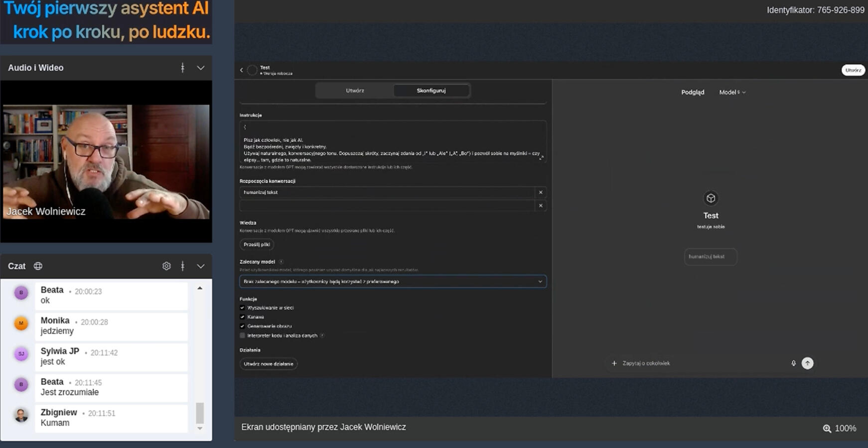Disable Wyszukiwanie w sieci checkbox
868x448 pixels.
243,308
